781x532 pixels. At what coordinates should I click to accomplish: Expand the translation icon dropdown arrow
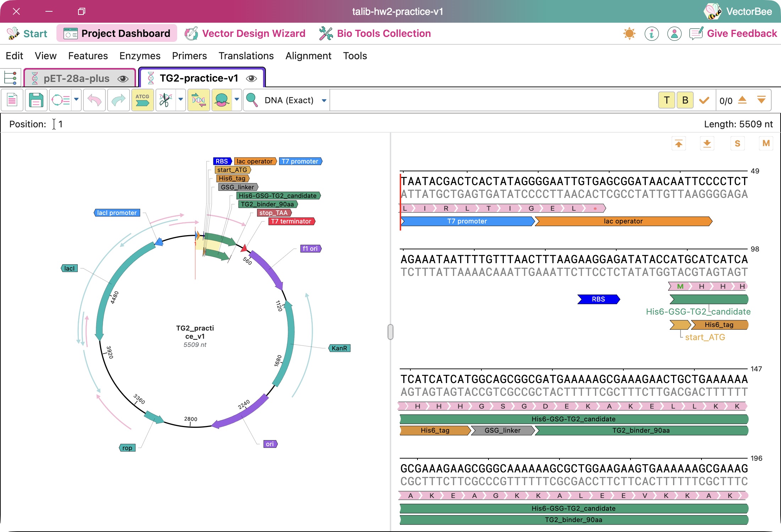point(237,100)
